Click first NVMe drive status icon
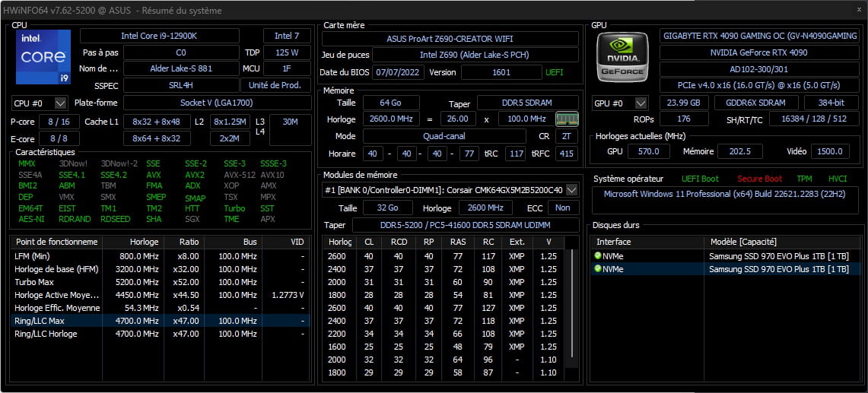This screenshot has width=868, height=393. tap(597, 256)
